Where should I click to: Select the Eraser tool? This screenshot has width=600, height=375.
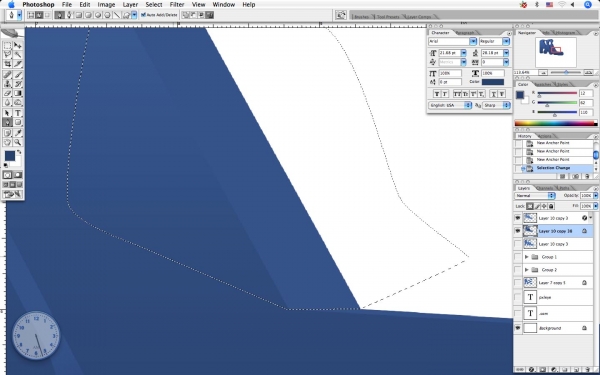click(7, 93)
